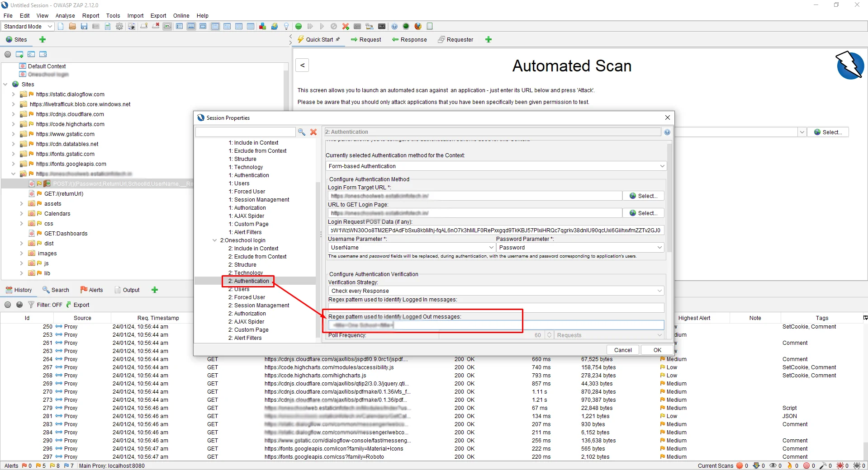
Task: Click the help icon beside the Authentication panel header
Action: 667,132
